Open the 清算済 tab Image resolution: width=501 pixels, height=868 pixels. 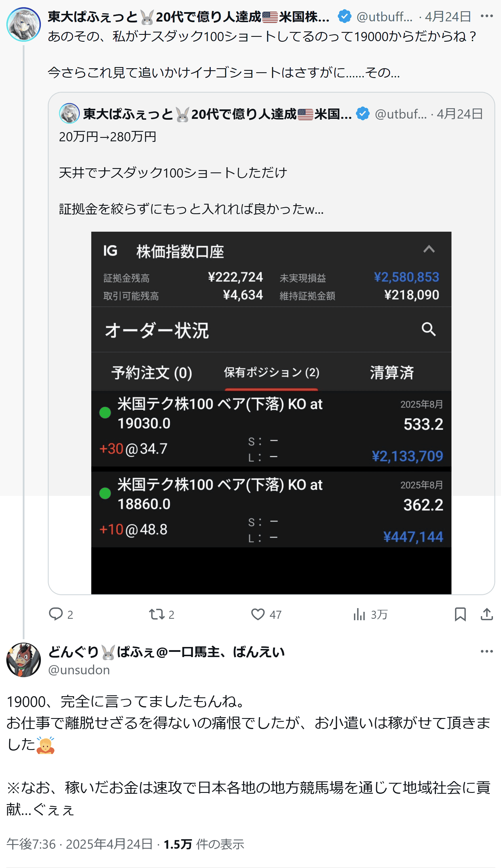tap(392, 372)
